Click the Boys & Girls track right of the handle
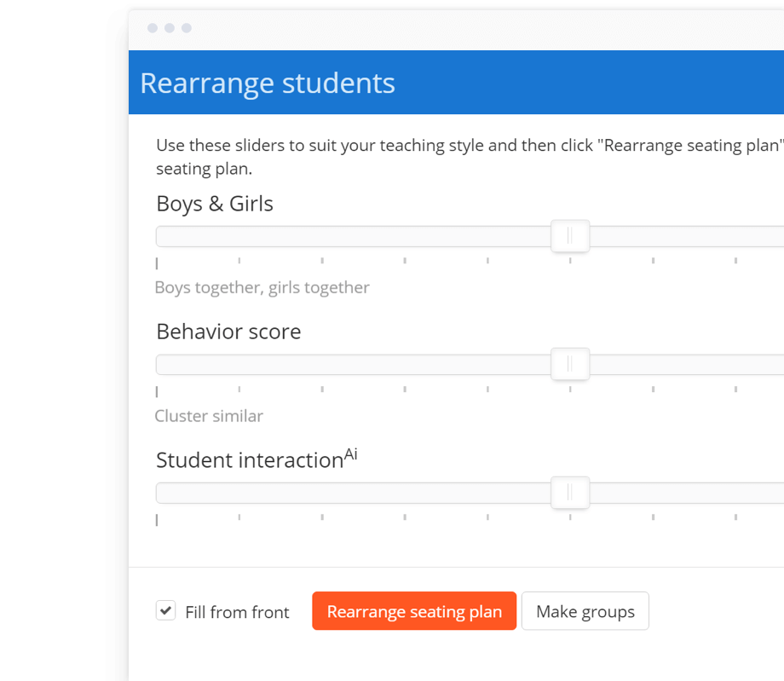This screenshot has height=681, width=784. click(x=687, y=236)
